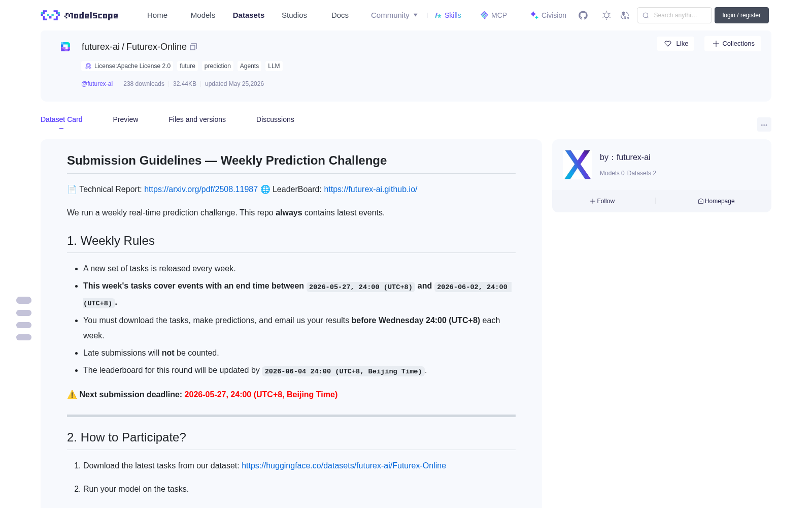The image size is (812, 508).
Task: Click the LLM tag
Action: 274,66
